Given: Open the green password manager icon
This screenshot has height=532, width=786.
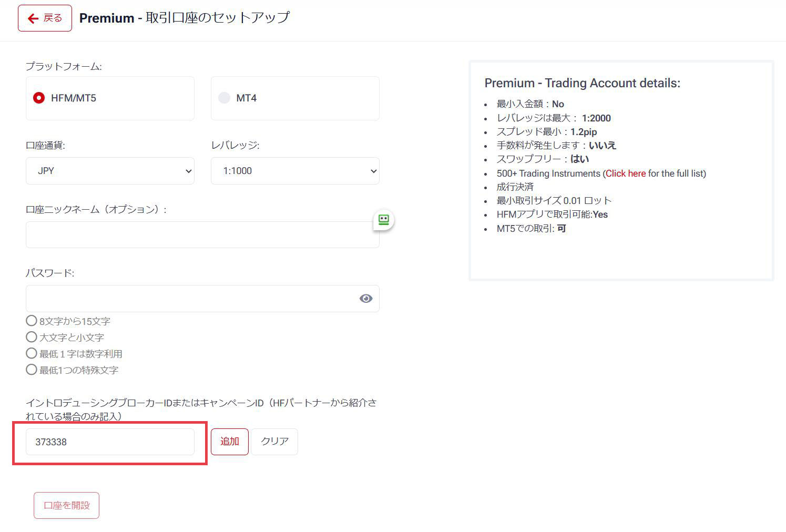Looking at the screenshot, I should pos(384,220).
